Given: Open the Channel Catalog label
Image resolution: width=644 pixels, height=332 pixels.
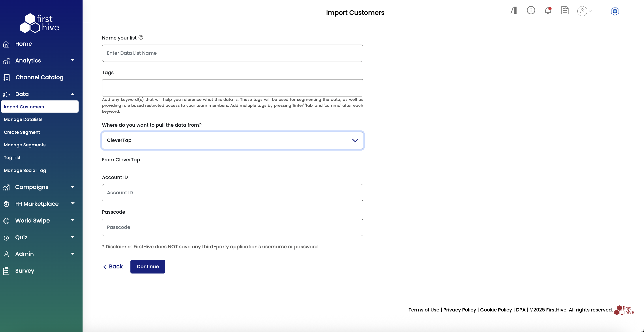Looking at the screenshot, I should [x=39, y=77].
